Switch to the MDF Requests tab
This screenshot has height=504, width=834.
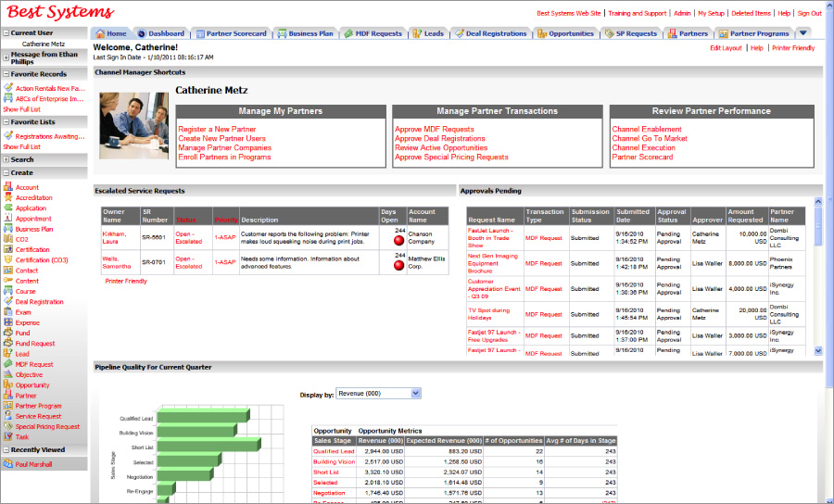pos(373,33)
